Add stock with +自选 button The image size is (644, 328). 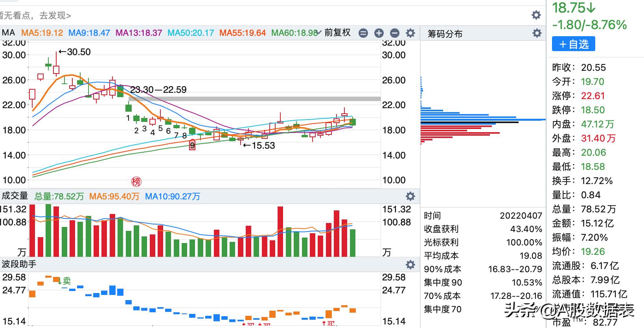pyautogui.click(x=574, y=44)
